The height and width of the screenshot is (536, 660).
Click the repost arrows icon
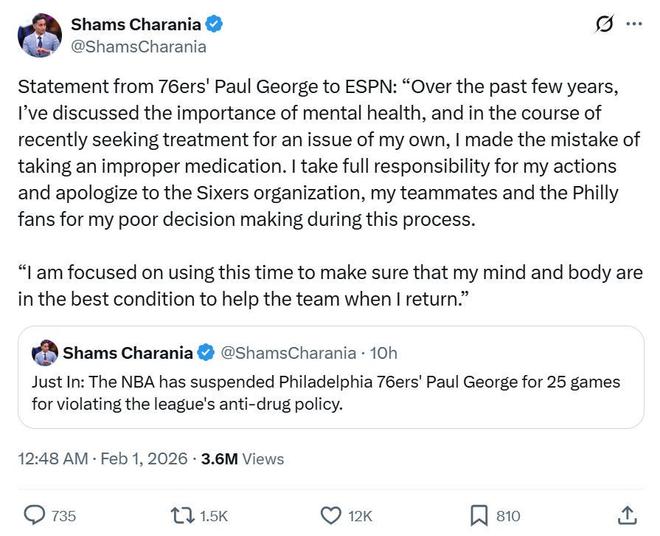182,515
